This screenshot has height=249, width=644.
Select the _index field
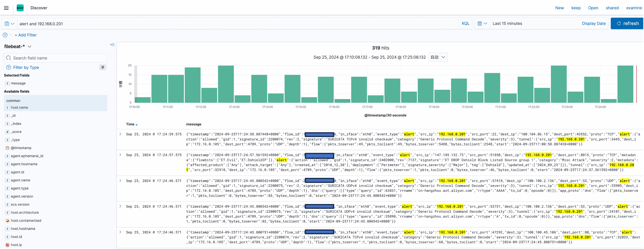pyautogui.click(x=16, y=124)
